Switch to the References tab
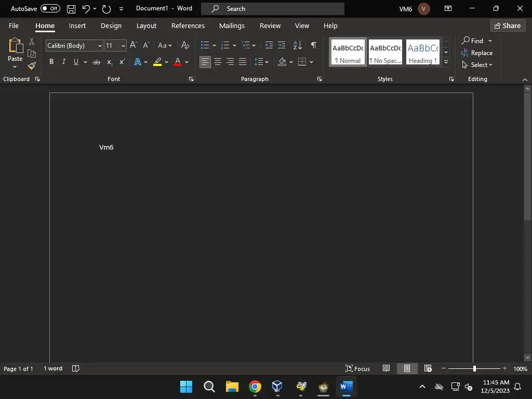This screenshot has width=532, height=399. (x=188, y=26)
